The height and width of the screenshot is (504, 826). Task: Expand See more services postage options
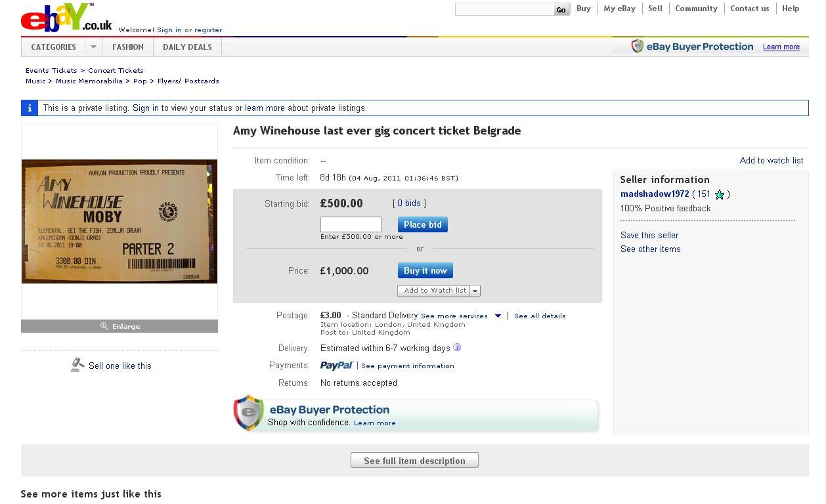point(498,316)
